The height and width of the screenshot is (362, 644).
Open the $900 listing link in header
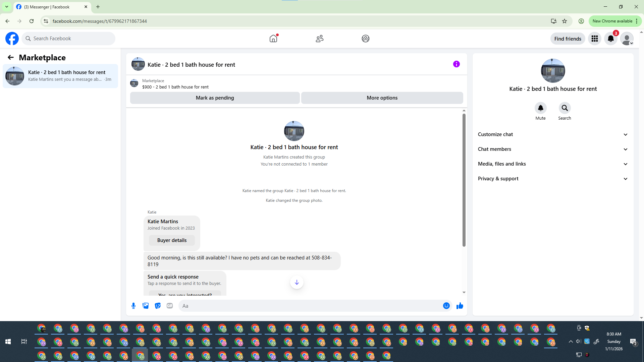[x=175, y=87]
